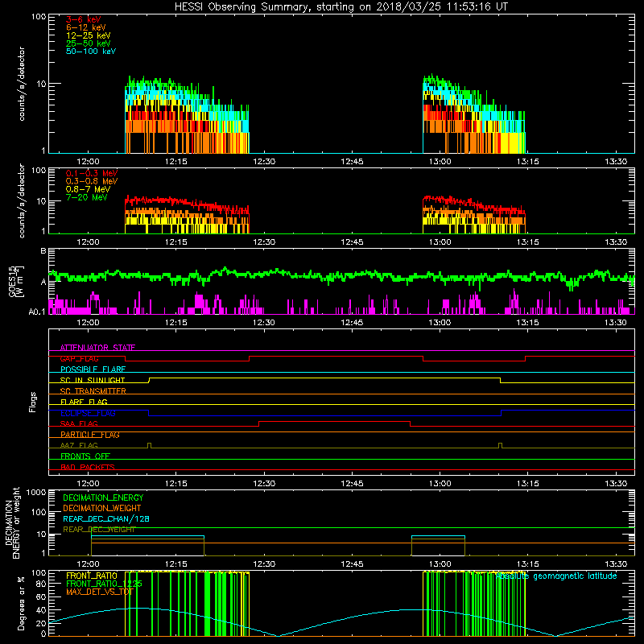Click counts/s/detector axis title of MeV panel
The height and width of the screenshot is (644, 644).
coord(22,200)
